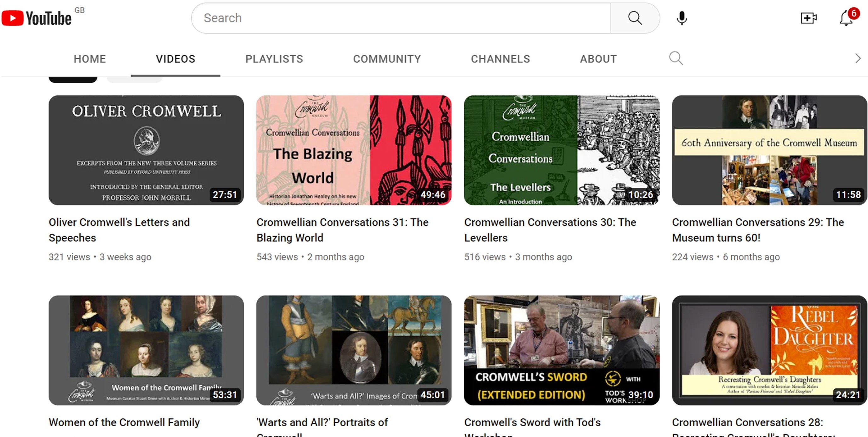Viewport: 868px width, 437px height.
Task: Click title Cromwellian Conversations 29: The Museum turns 60!
Action: [x=758, y=230]
